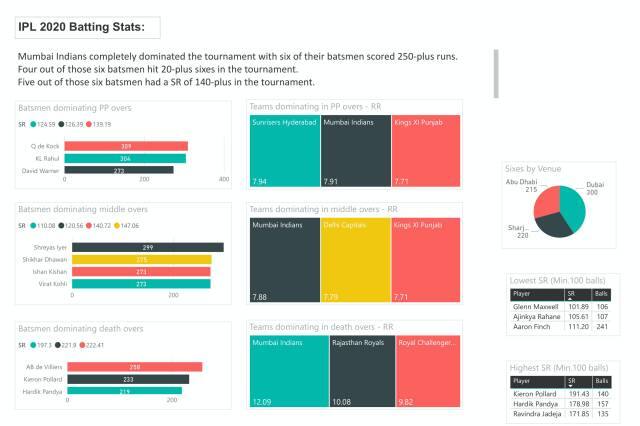Select the Sunrisers Hyderabad treemap tile

pyautogui.click(x=284, y=150)
